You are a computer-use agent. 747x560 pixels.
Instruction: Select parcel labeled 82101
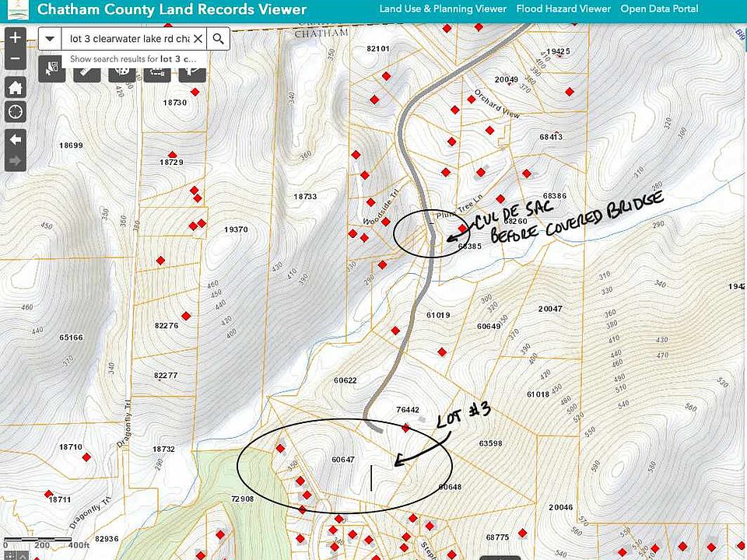coord(378,48)
